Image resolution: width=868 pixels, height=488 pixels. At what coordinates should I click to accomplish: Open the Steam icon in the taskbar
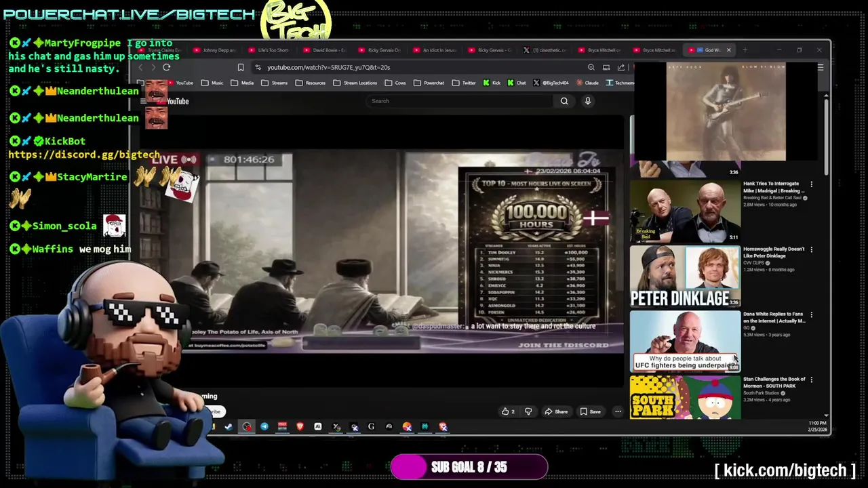[x=229, y=426]
